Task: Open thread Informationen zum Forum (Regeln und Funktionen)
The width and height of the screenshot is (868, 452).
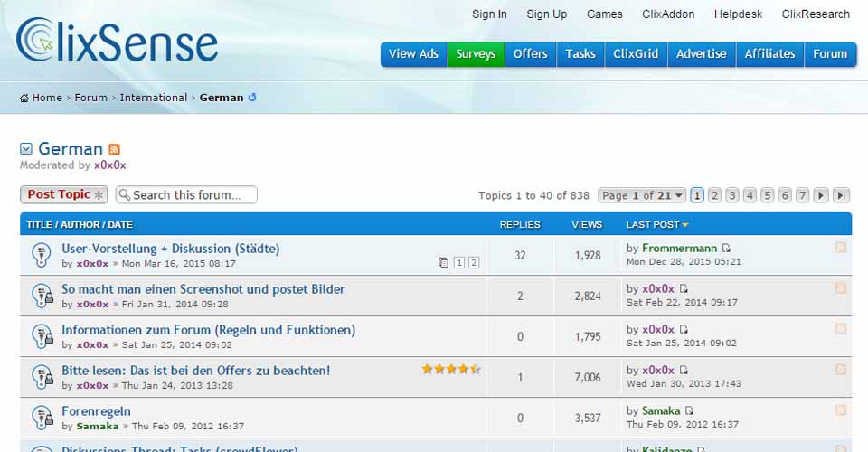Action: coord(208,330)
